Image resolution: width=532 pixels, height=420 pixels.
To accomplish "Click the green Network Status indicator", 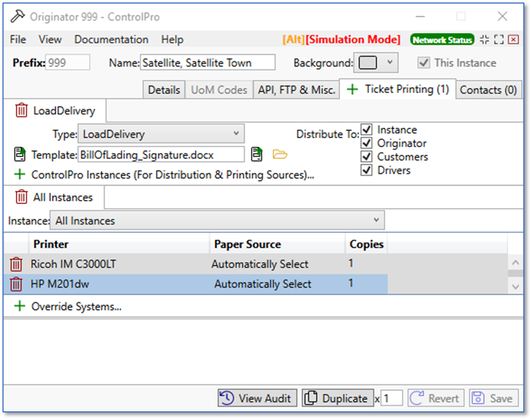I will click(442, 40).
